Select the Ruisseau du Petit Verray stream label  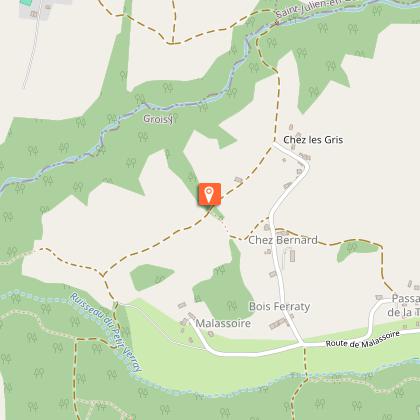pos(106,332)
